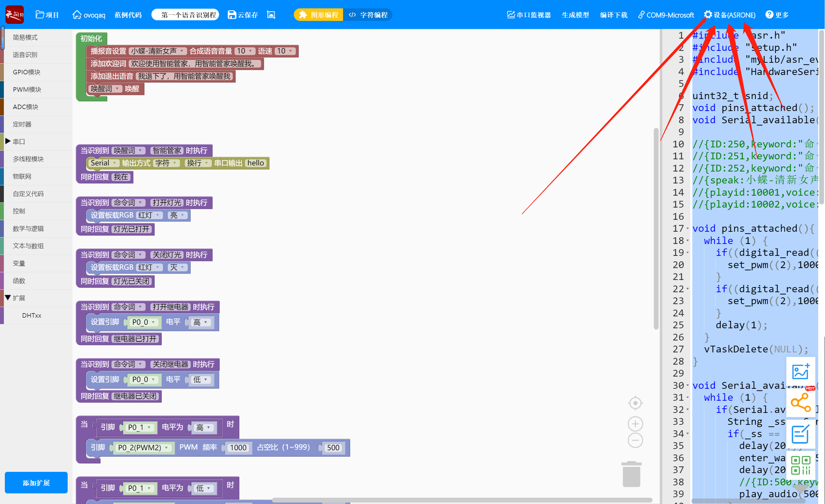Open the 串口监视器 serial monitor
Viewport: 825px width, 504px height.
point(529,15)
